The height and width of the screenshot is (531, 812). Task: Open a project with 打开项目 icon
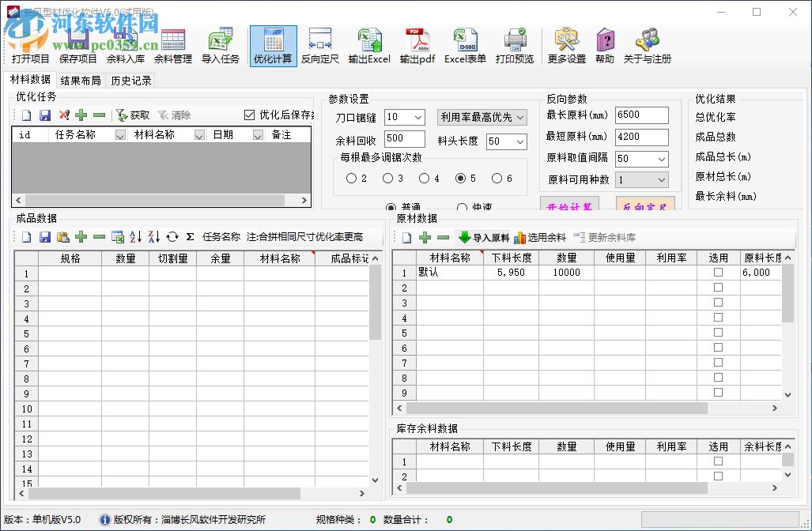pos(30,44)
